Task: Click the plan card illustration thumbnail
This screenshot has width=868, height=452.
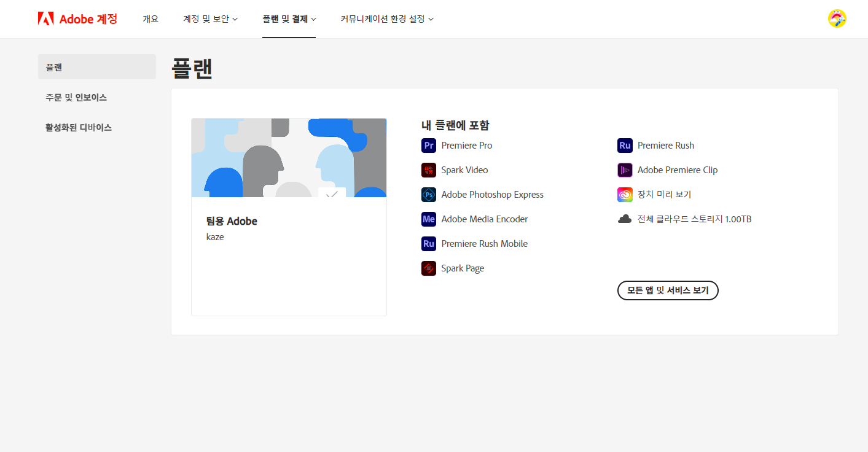Action: [289, 158]
